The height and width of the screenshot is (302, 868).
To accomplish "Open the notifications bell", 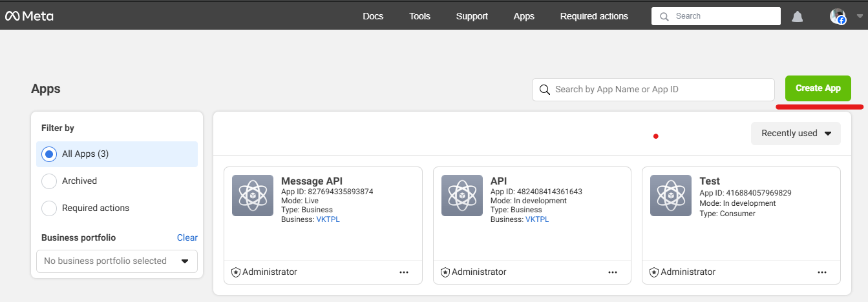I will pos(797,17).
